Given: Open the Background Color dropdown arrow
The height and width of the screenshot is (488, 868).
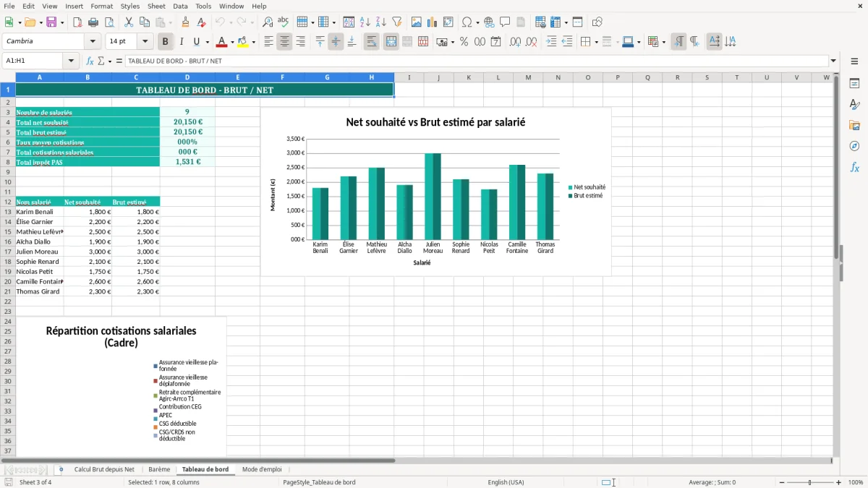Looking at the screenshot, I should [253, 42].
